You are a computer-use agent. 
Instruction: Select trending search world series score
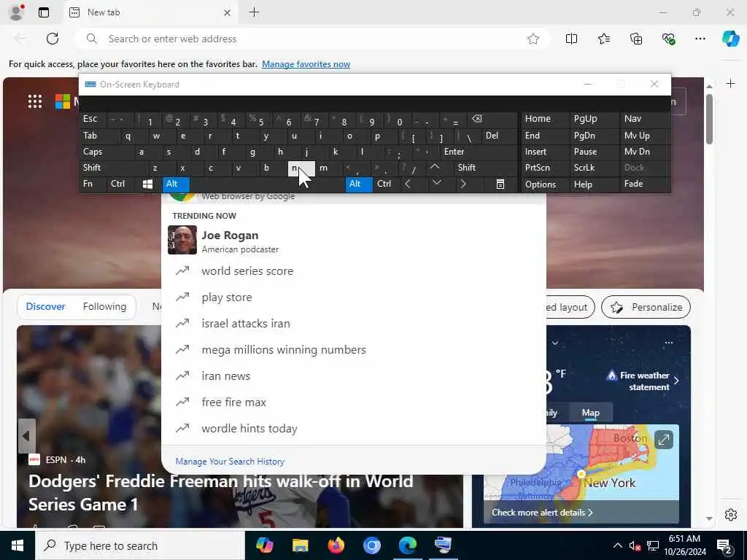click(x=354, y=271)
